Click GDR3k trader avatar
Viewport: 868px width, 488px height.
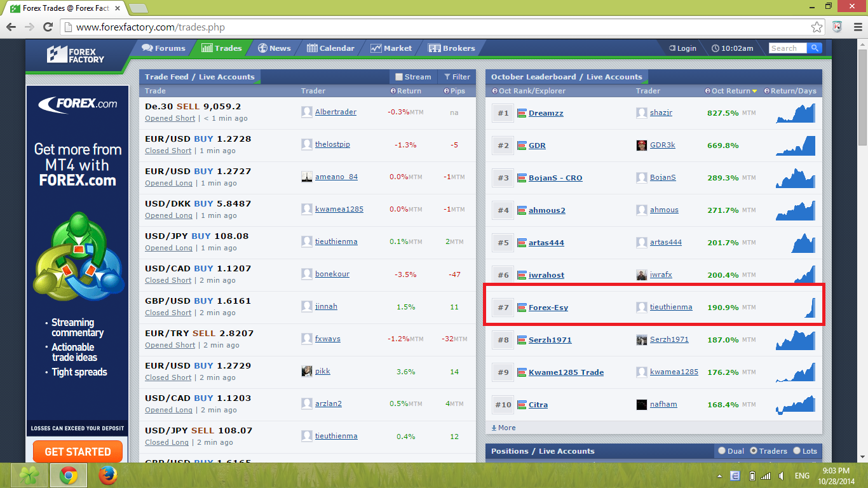(642, 146)
